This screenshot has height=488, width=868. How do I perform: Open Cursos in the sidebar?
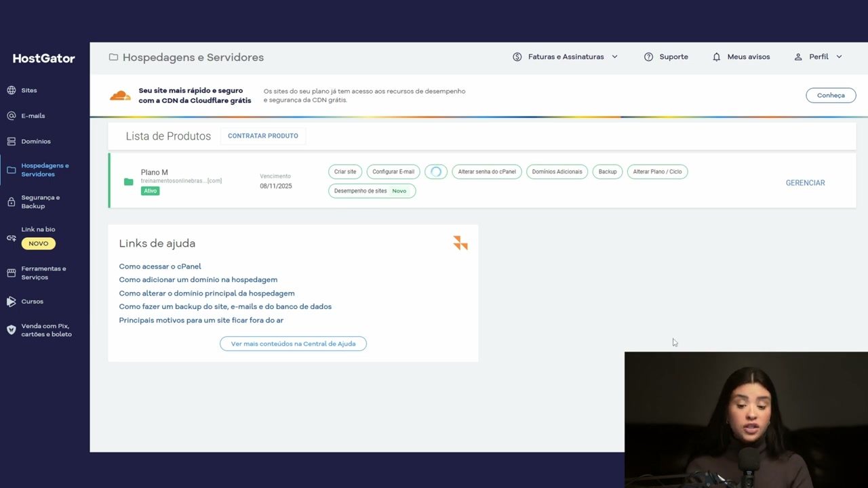(x=32, y=302)
